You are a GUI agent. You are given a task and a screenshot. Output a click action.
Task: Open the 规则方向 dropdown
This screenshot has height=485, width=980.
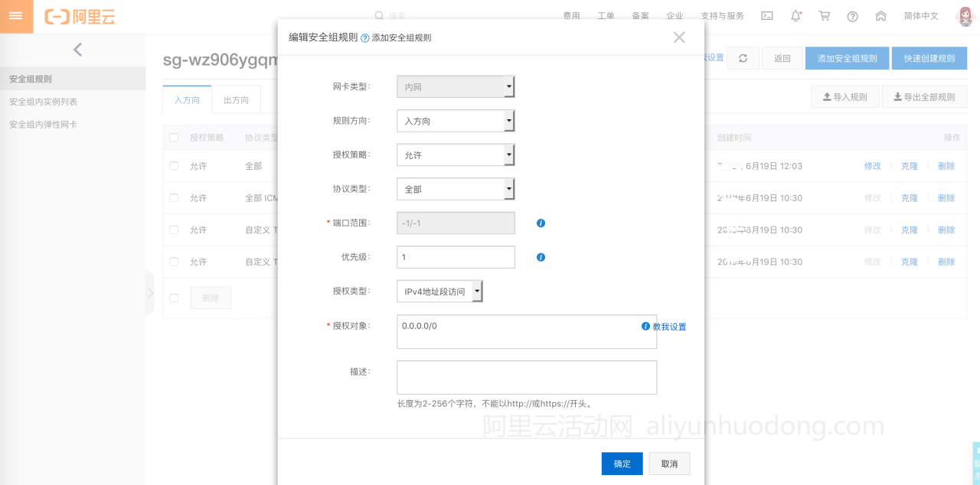pyautogui.click(x=456, y=121)
